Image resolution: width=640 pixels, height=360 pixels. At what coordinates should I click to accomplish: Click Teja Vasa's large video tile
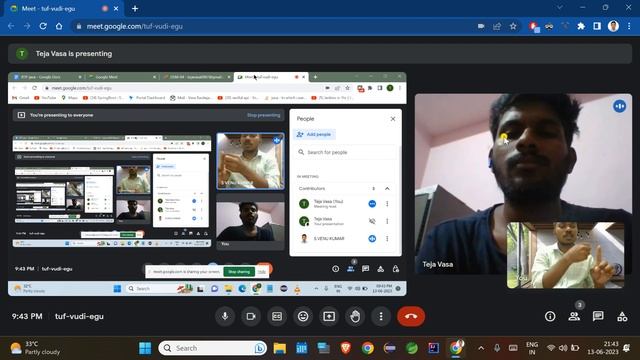click(x=523, y=184)
